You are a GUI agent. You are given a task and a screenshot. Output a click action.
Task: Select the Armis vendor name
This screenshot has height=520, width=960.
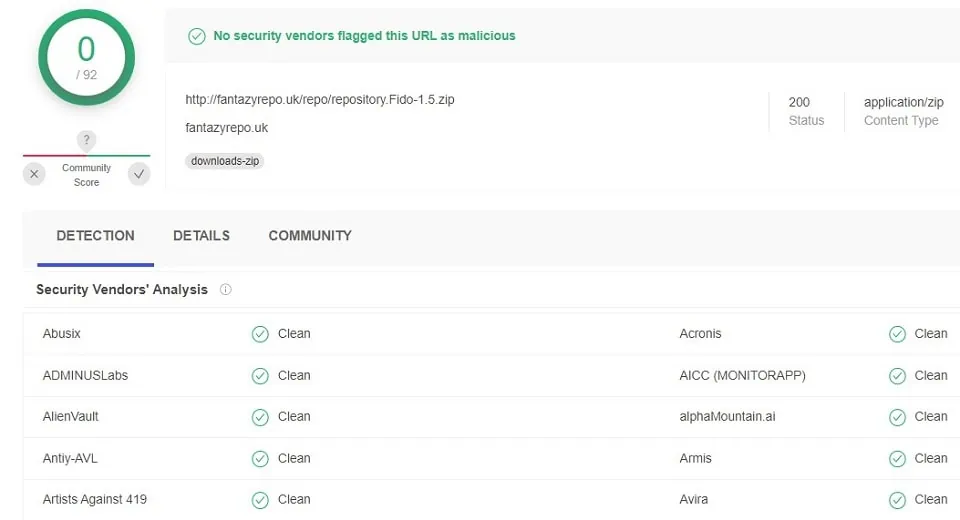(696, 458)
